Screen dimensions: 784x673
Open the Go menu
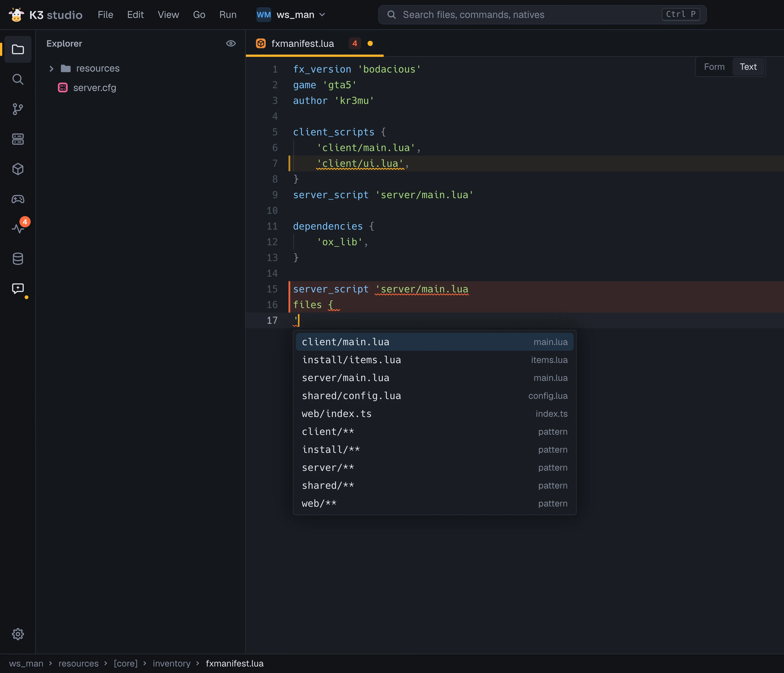tap(199, 15)
